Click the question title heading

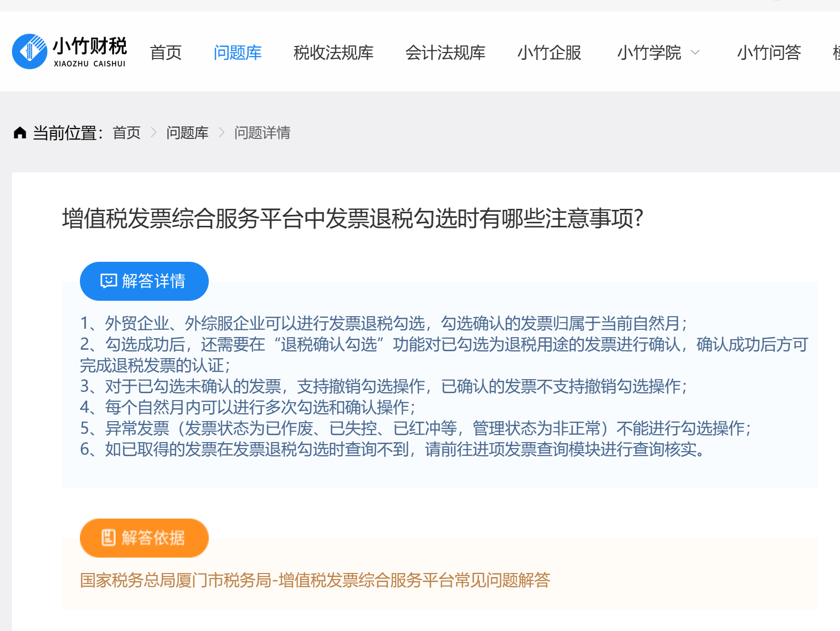[x=353, y=219]
